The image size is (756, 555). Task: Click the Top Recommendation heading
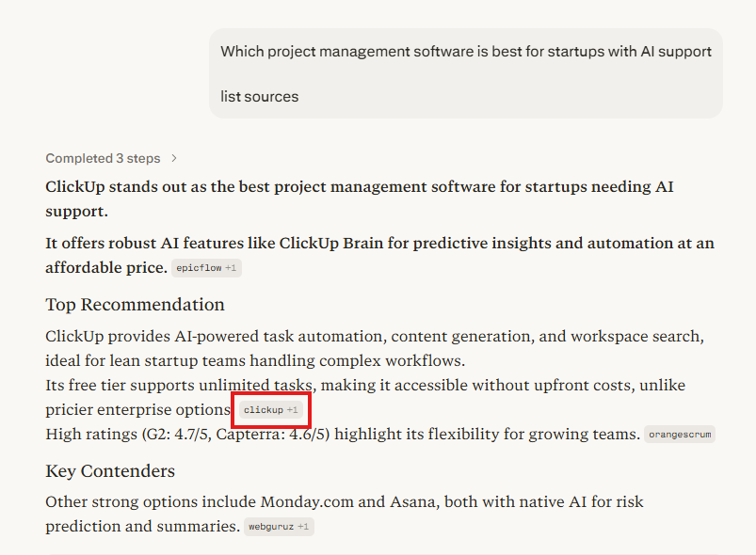pos(135,305)
